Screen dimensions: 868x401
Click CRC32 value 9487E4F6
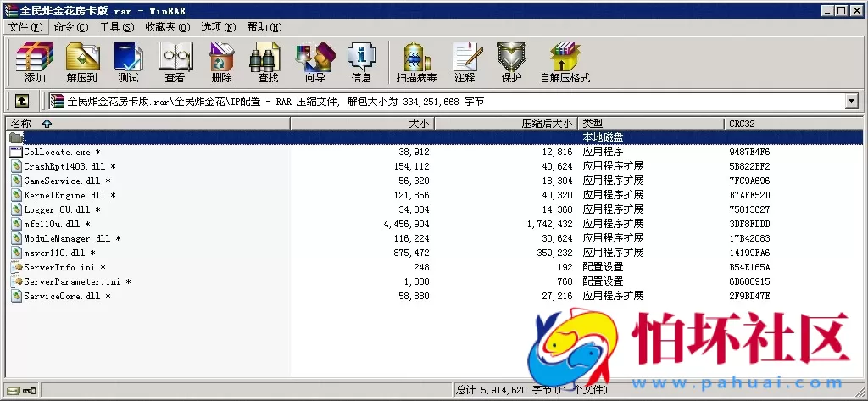coord(749,152)
